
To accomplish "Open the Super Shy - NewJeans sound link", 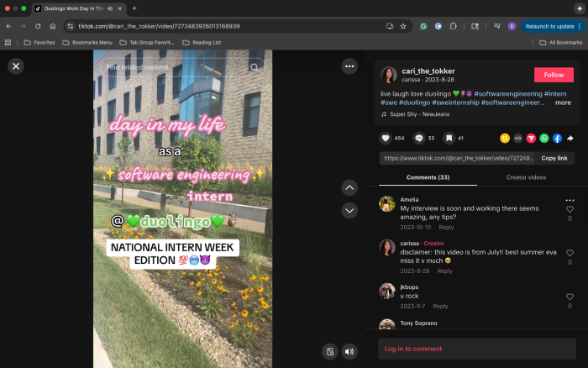I will coord(422,113).
